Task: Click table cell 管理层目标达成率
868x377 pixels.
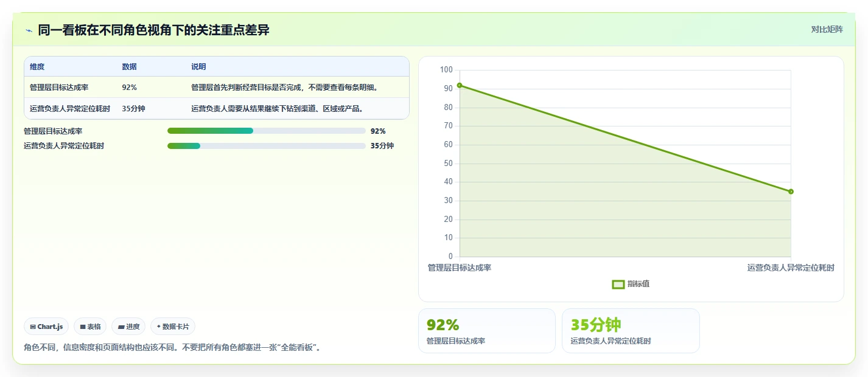Action: click(60, 88)
